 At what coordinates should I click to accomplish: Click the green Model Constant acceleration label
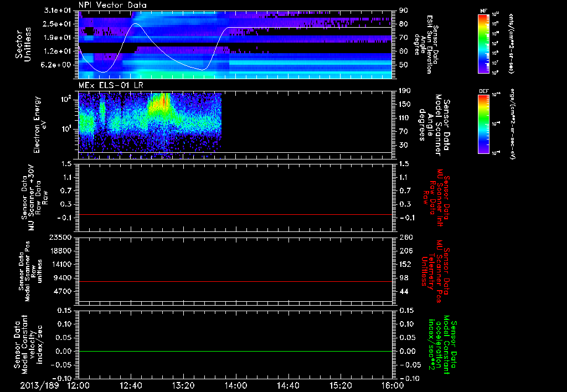click(442, 345)
